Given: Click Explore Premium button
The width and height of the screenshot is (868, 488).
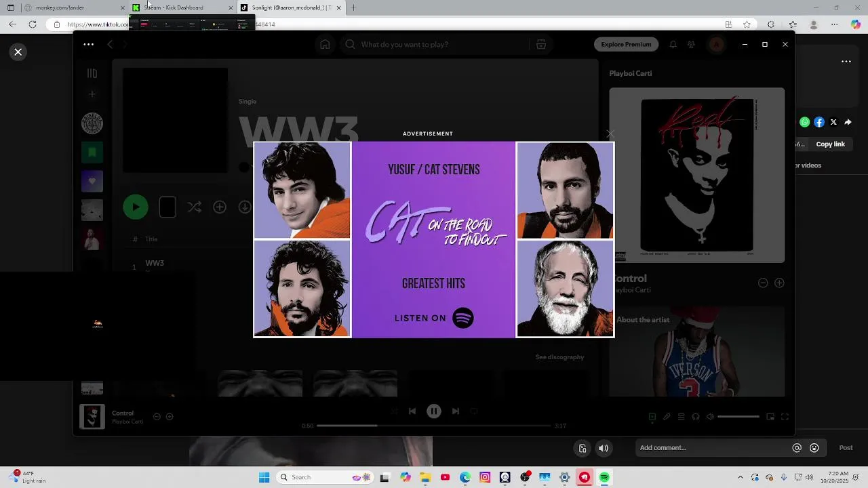Looking at the screenshot, I should pos(626,44).
